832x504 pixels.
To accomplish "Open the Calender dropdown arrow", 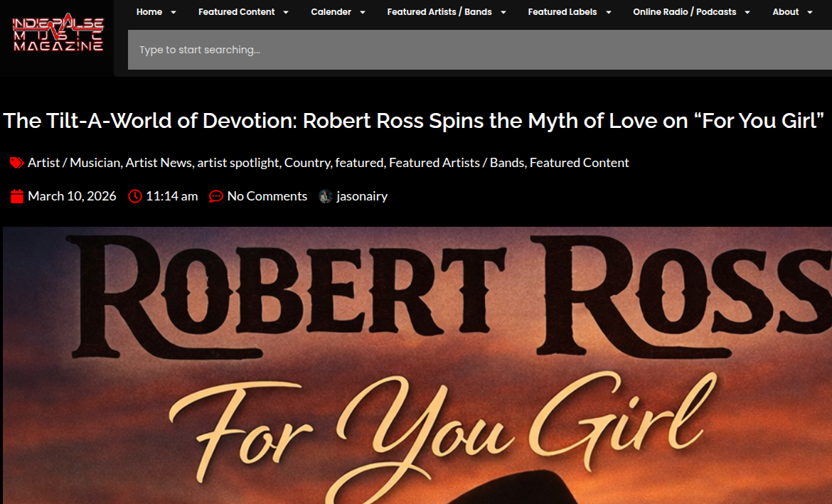I will pos(362,12).
